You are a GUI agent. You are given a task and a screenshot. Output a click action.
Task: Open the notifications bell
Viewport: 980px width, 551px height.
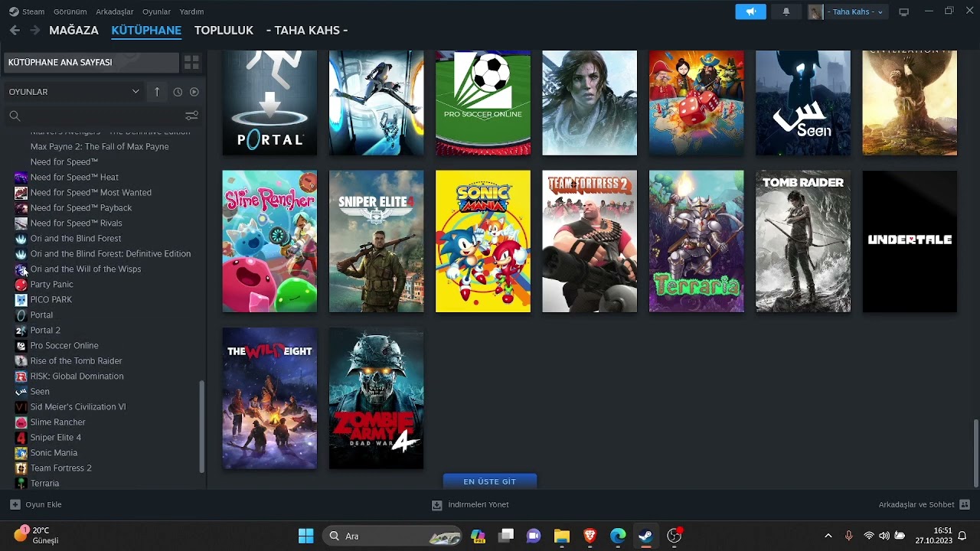[786, 11]
